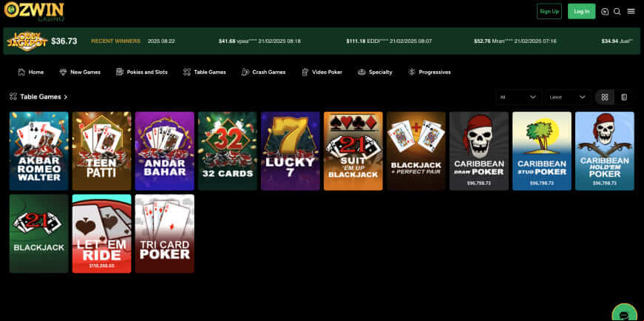Click the Table Games heading icon

click(x=13, y=97)
